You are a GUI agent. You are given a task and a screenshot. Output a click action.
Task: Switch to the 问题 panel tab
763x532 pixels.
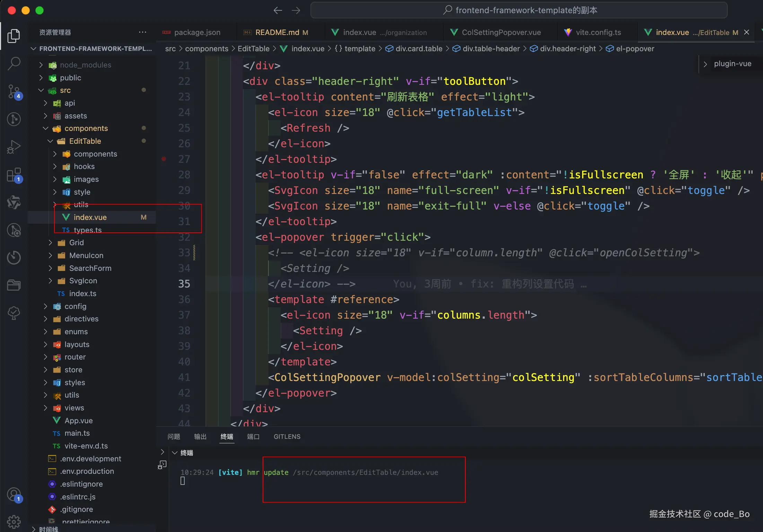(x=174, y=437)
